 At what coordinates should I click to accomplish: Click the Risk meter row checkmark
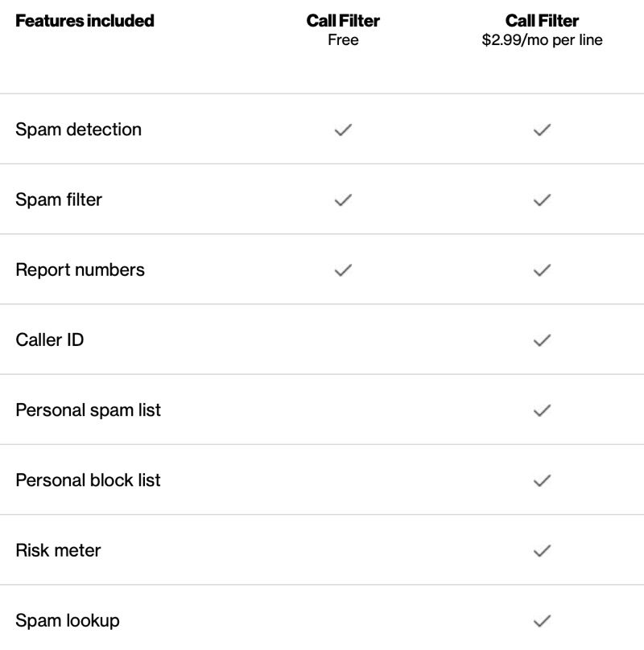(x=542, y=550)
